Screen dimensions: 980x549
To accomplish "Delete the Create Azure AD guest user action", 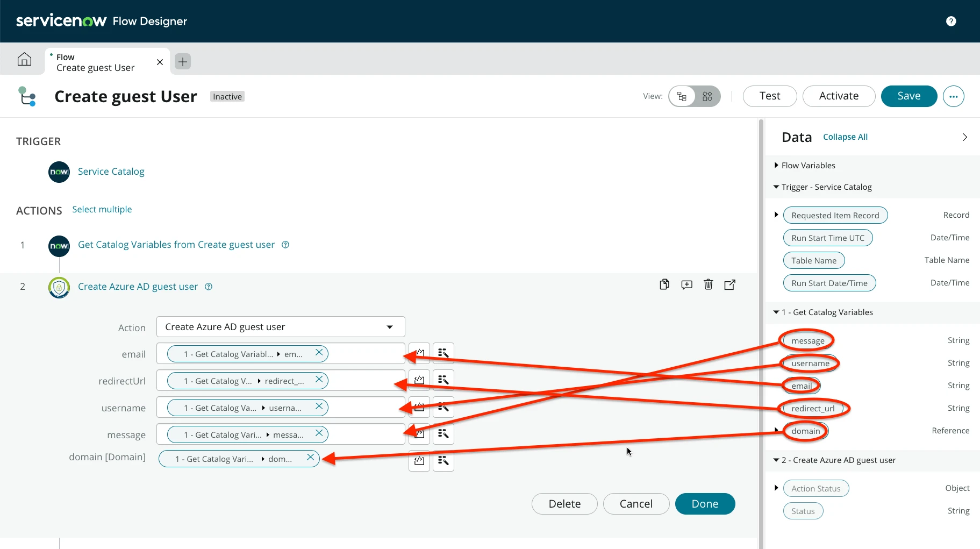I will [708, 284].
